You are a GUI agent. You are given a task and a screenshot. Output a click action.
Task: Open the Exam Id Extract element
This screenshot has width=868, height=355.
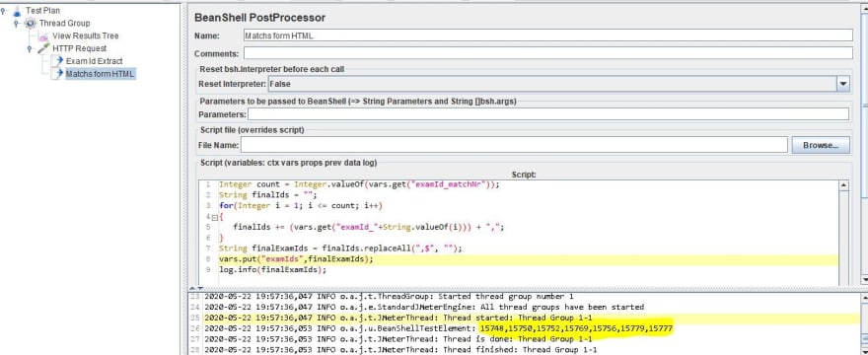[94, 61]
